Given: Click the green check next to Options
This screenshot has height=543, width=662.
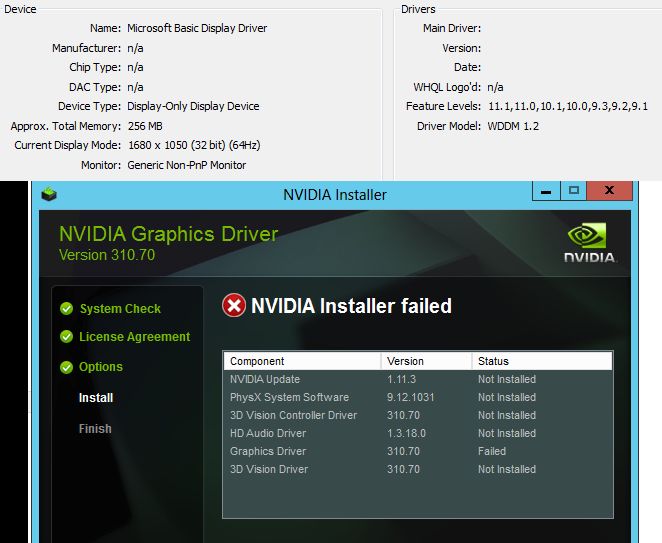Looking at the screenshot, I should point(66,367).
